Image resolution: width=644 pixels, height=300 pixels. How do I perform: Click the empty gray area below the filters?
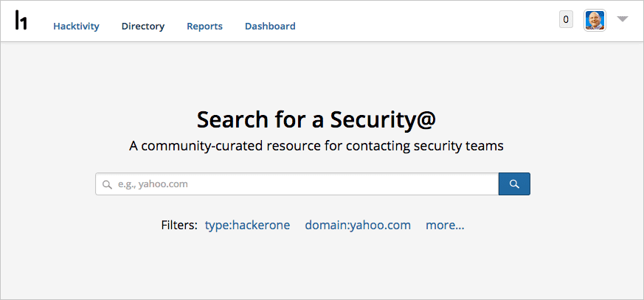tap(322, 269)
